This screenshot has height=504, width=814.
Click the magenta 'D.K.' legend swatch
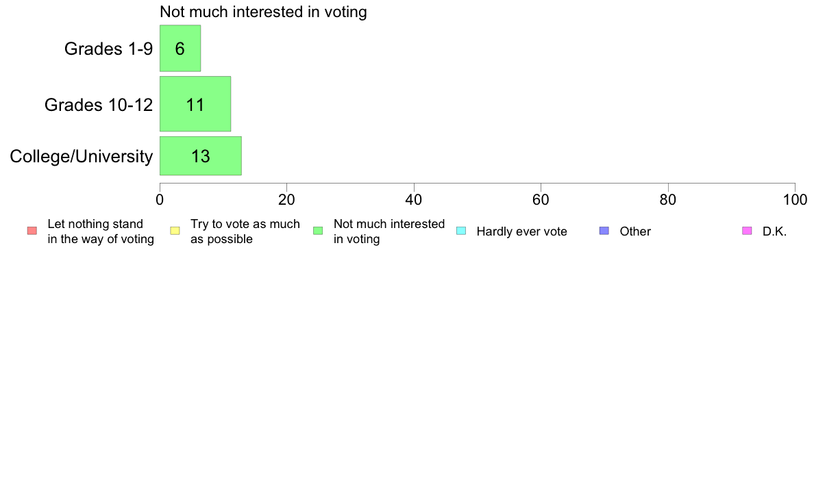click(x=747, y=231)
